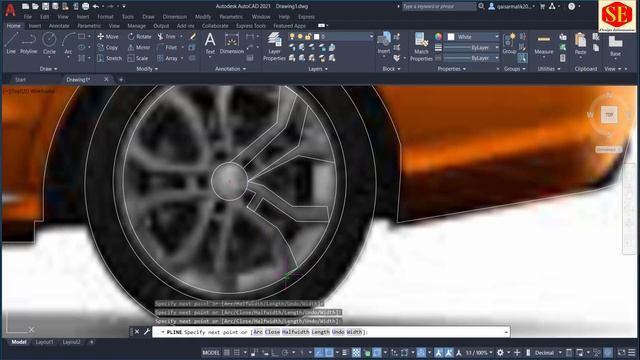Click the TOP face of the ViewCube
This screenshot has height=360, width=640.
click(x=609, y=115)
